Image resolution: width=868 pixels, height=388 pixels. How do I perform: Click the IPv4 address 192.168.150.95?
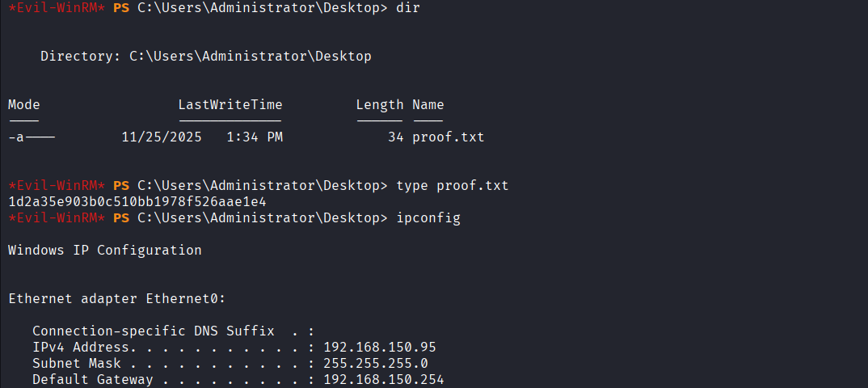[x=379, y=347]
